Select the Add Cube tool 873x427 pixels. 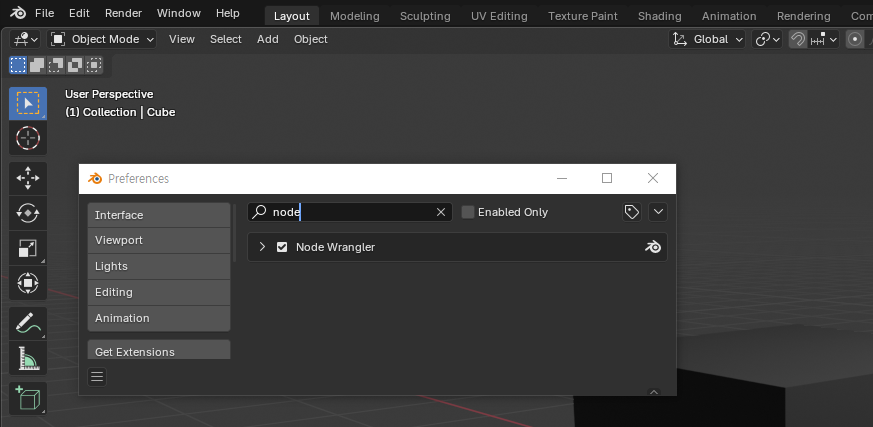[28, 398]
